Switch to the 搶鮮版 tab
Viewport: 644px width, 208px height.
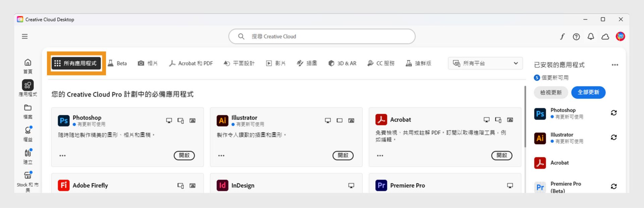click(x=418, y=63)
